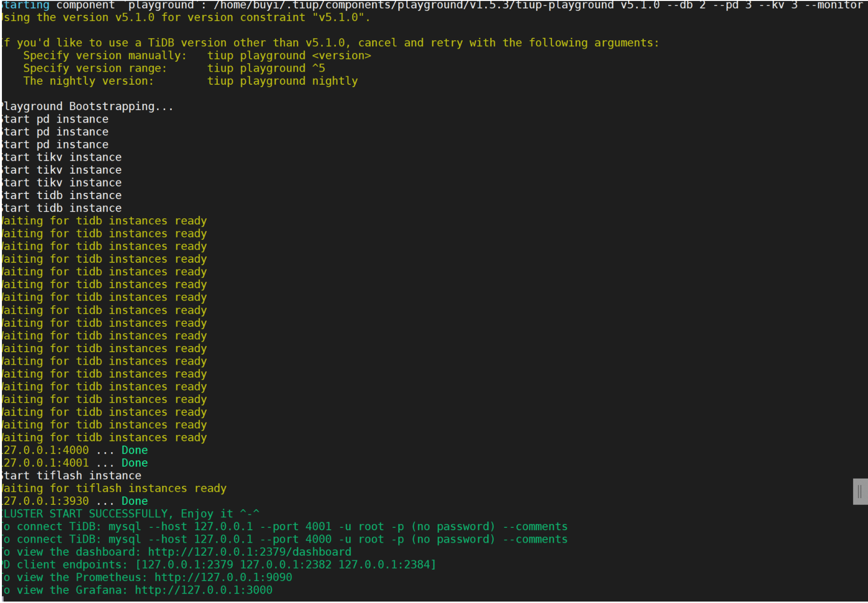Select the first start pd instance line
The height and width of the screenshot is (603, 868).
click(54, 119)
